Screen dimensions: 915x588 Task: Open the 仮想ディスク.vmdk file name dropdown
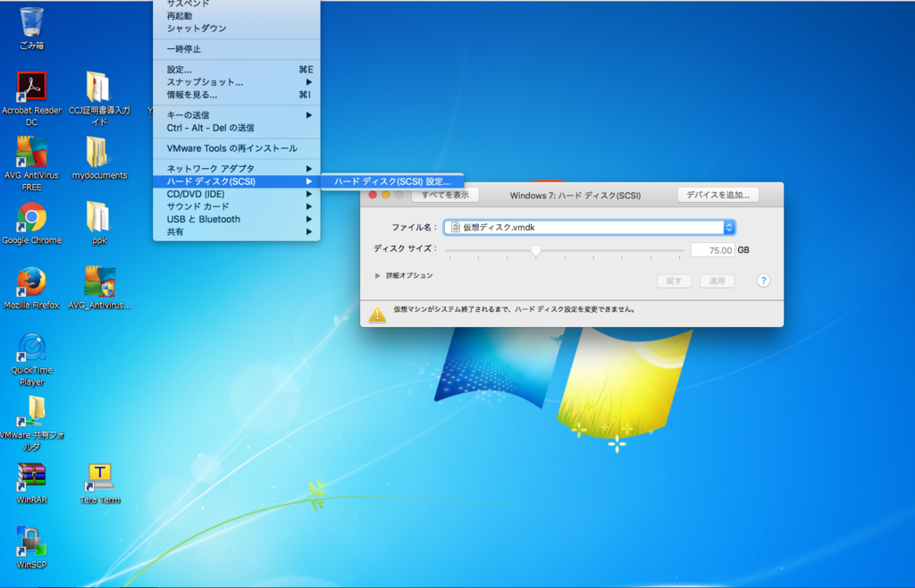pos(589,228)
